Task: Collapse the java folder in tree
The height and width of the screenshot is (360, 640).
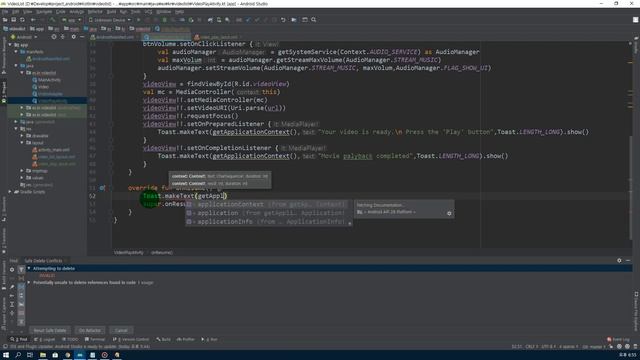Action: point(16,66)
